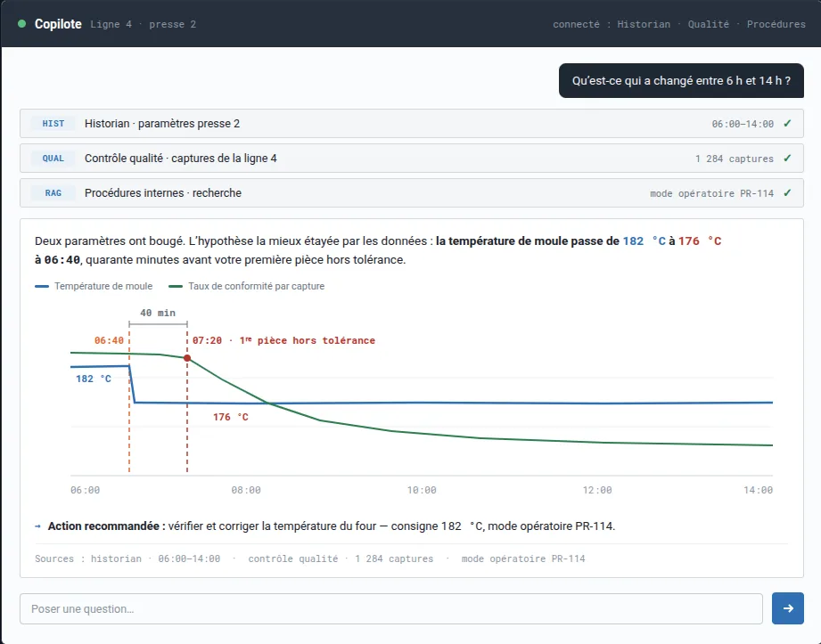The width and height of the screenshot is (821, 644).
Task: Click the QUAL badge
Action: click(x=53, y=158)
